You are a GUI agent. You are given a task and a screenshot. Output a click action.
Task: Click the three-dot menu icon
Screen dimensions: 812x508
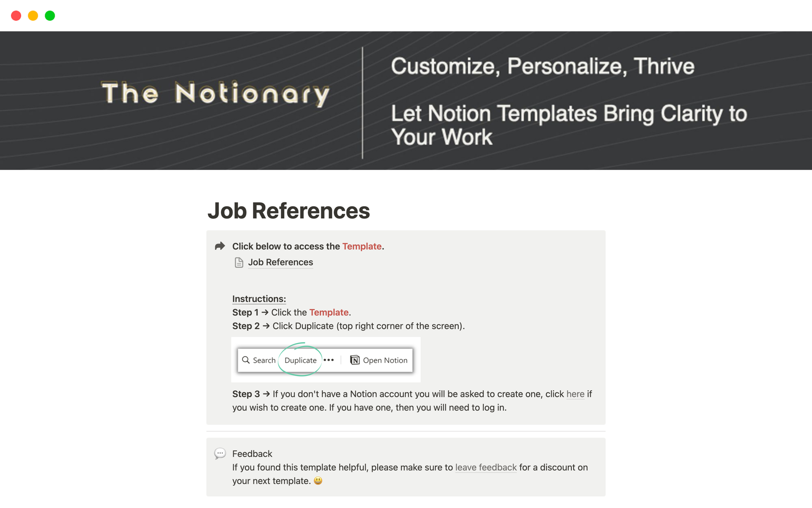pos(329,359)
